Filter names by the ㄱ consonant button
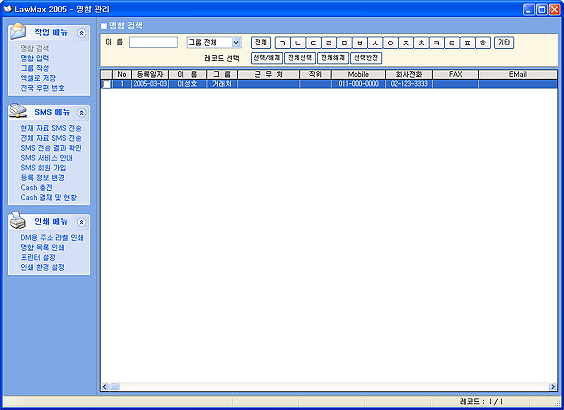 [282, 43]
